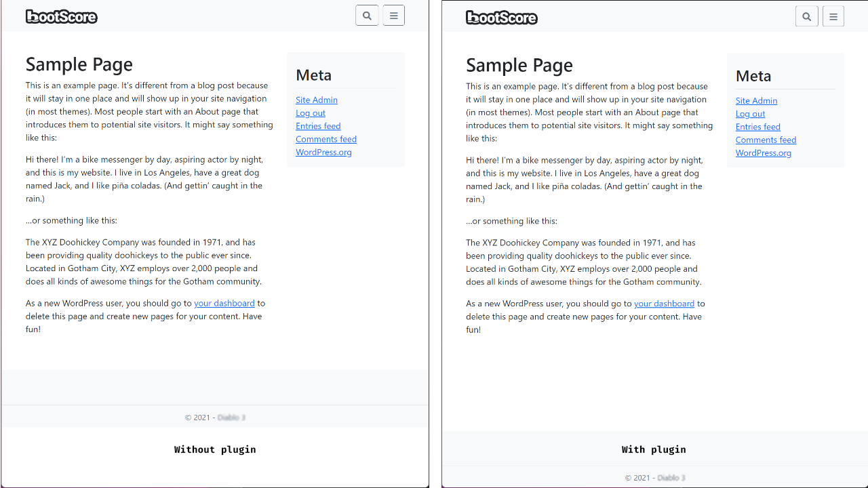The width and height of the screenshot is (868, 488).
Task: Open the Entries feed on the left page
Action: point(318,125)
